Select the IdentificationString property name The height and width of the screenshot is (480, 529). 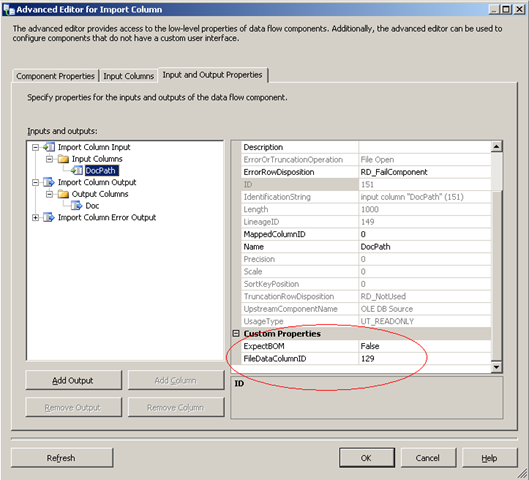coord(277,197)
